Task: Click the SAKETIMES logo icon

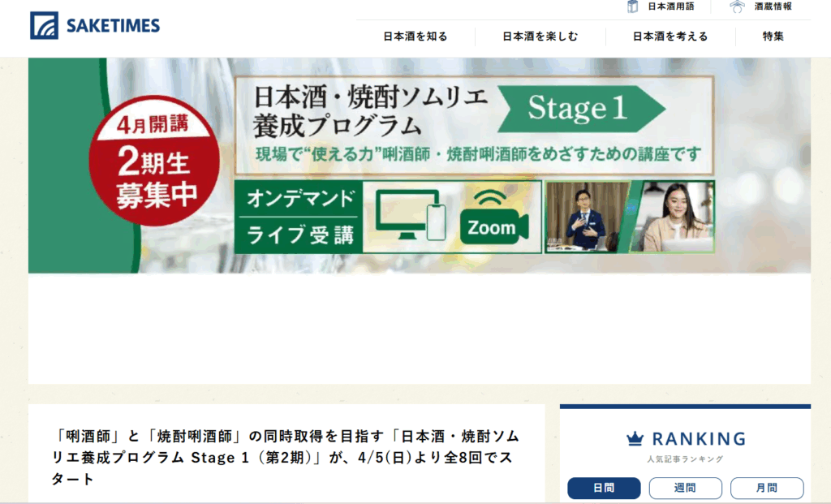Action: pyautogui.click(x=45, y=26)
